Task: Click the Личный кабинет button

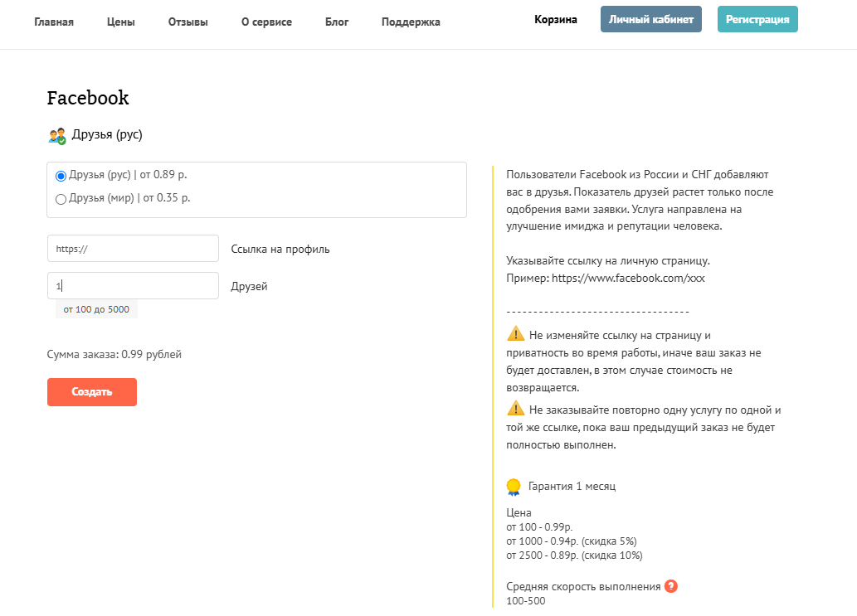Action: [x=651, y=19]
